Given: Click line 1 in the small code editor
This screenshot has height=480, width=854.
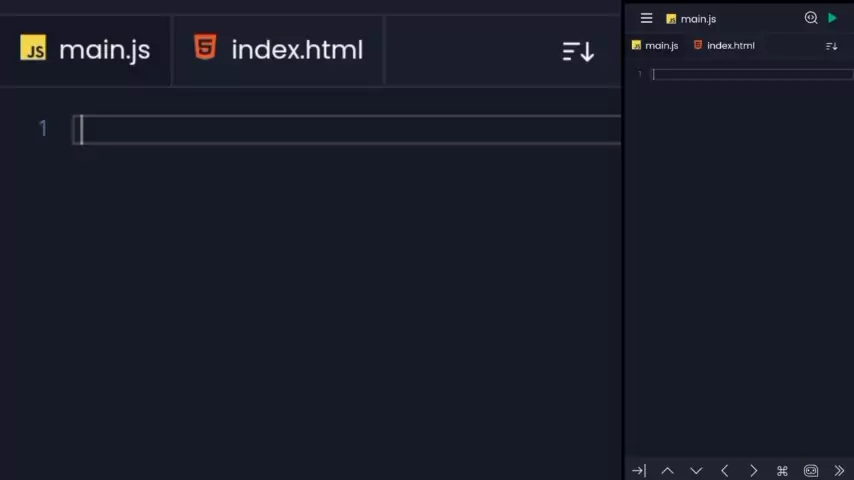Looking at the screenshot, I should 750,75.
